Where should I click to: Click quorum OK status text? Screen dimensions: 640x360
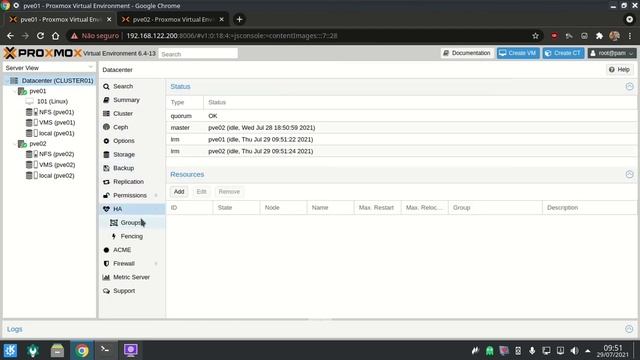213,116
